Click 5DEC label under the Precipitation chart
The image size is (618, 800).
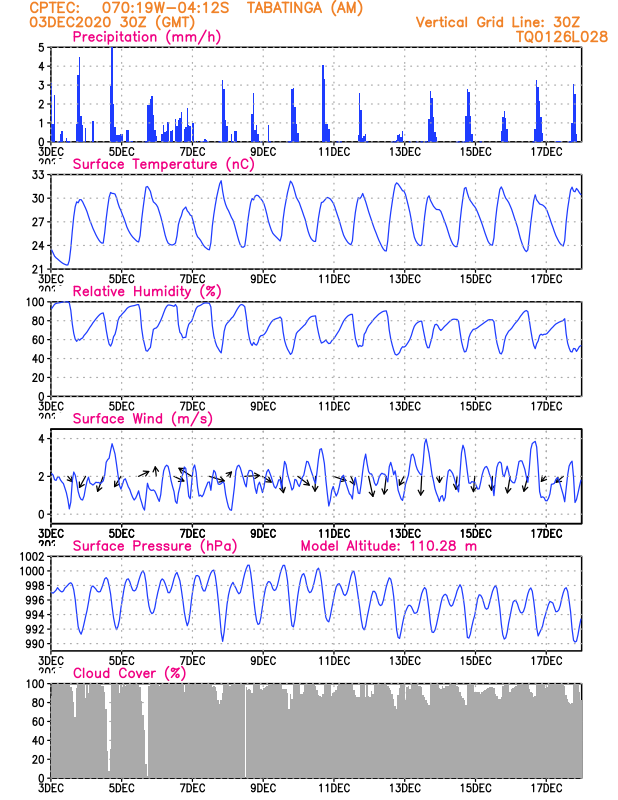(x=121, y=152)
